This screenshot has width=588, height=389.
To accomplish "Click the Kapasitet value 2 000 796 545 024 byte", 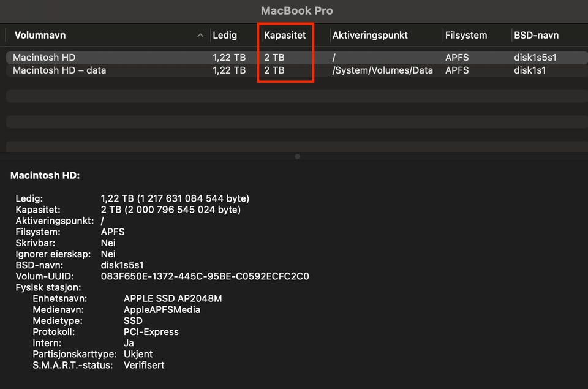I will 171,210.
